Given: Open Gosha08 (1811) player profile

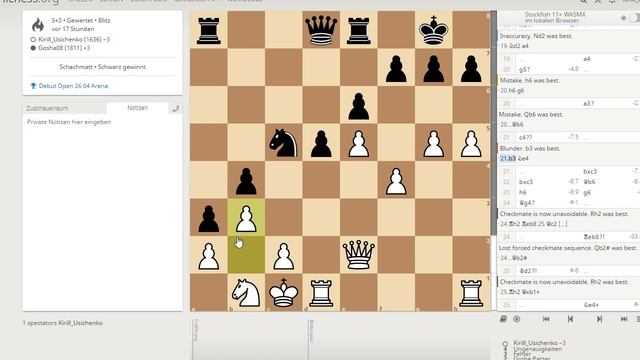Looking at the screenshot, I should click(x=60, y=48).
